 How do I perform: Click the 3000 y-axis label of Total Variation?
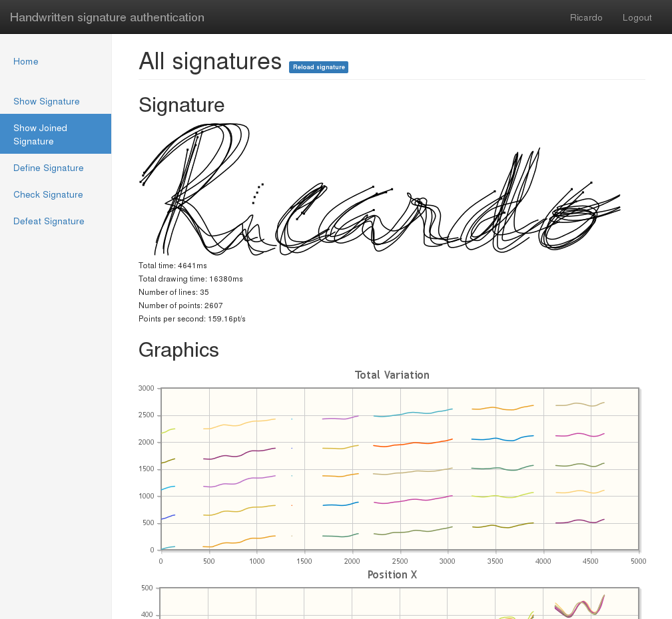point(146,388)
